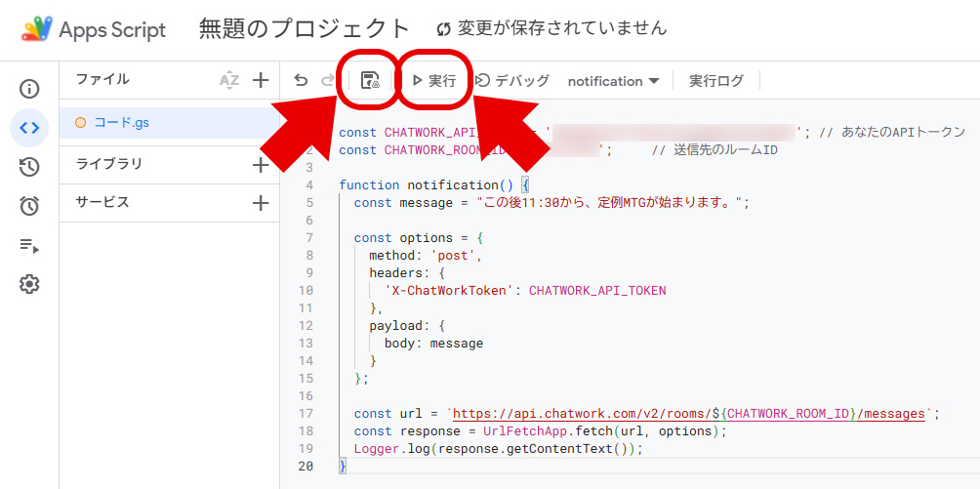Viewport: 980px width, 489px height.
Task: Open the Triggers alarm clock icon
Action: pos(29,206)
